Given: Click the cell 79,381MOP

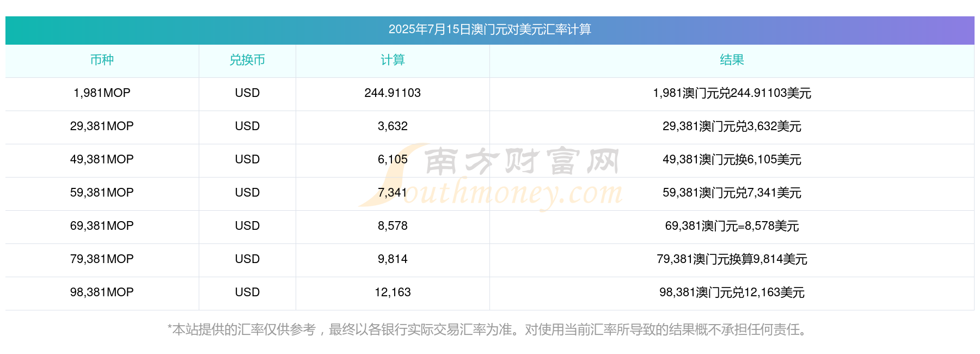Looking at the screenshot, I should click(102, 259).
